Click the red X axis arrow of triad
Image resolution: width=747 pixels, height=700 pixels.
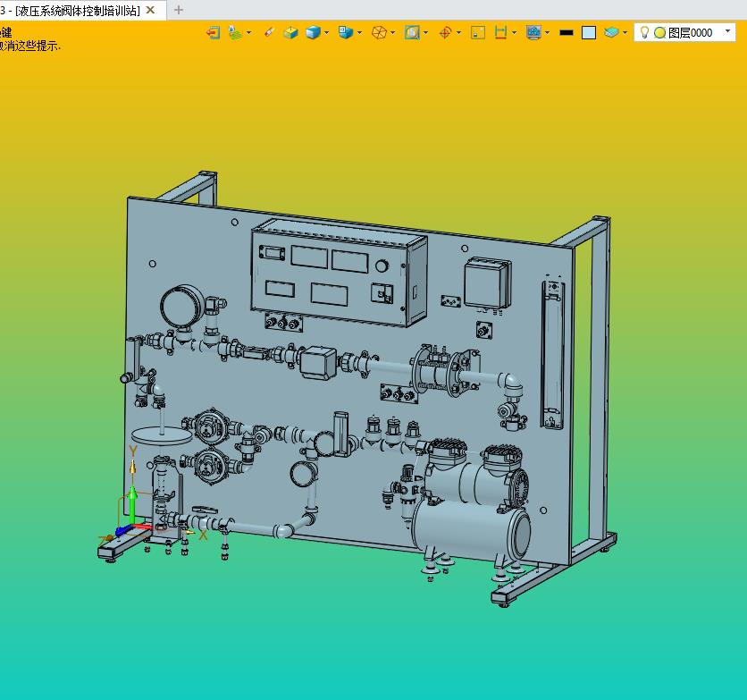tap(143, 527)
